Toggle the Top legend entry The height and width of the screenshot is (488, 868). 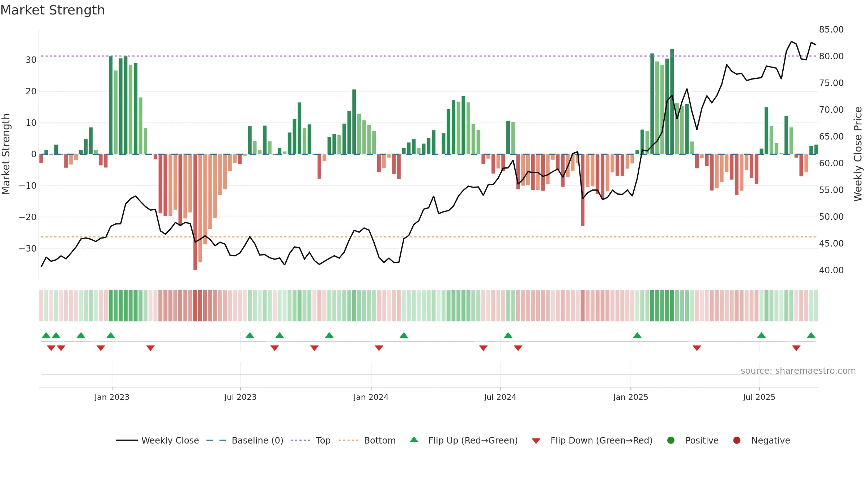pos(311,440)
